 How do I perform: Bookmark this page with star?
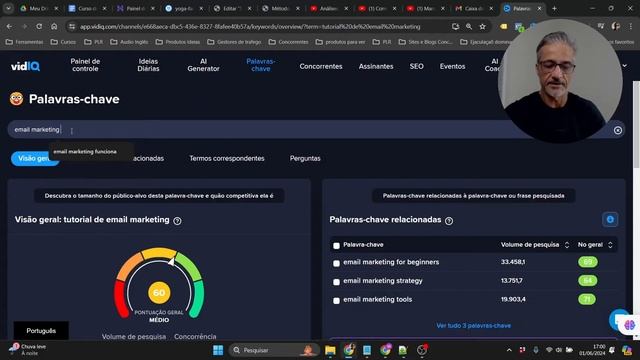coord(482,27)
